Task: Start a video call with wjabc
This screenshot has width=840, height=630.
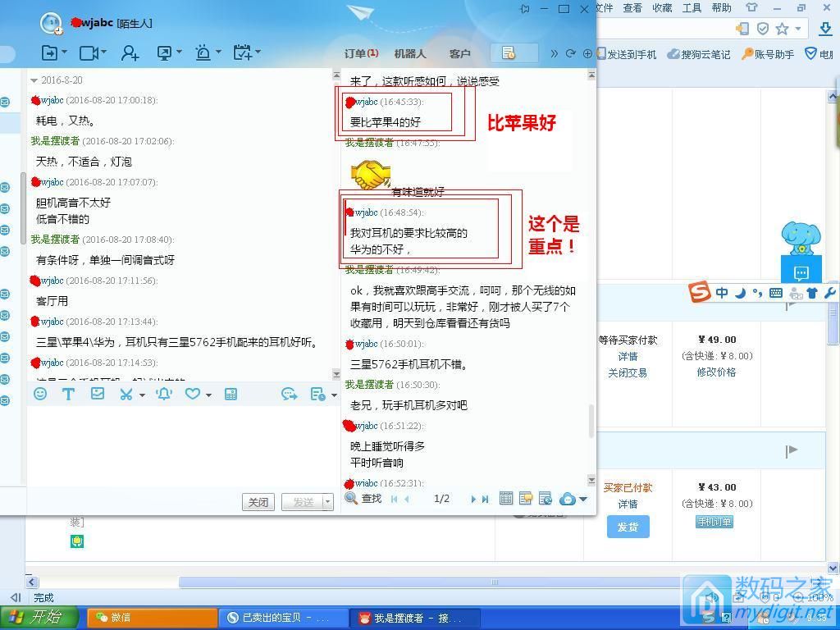Action: (x=89, y=52)
